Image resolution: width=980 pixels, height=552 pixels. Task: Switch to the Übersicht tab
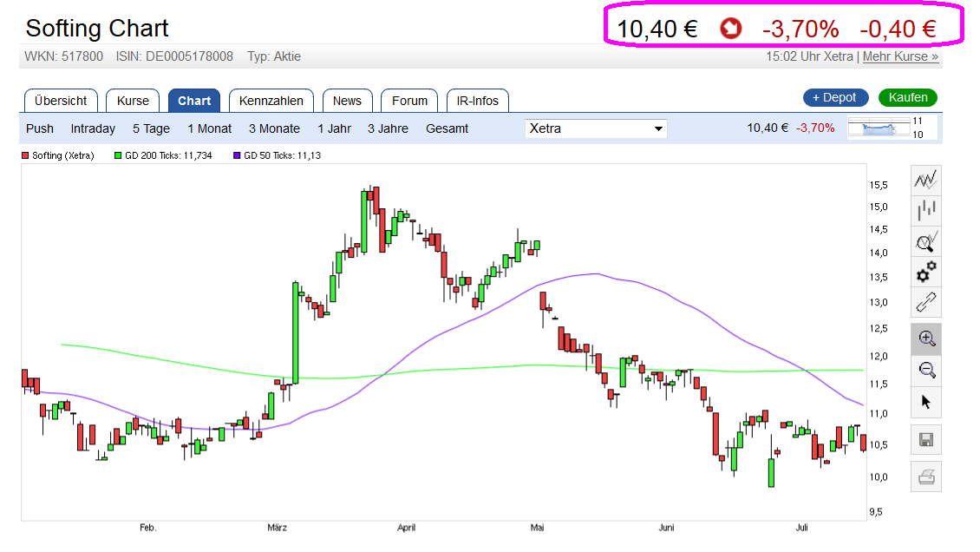tap(61, 101)
